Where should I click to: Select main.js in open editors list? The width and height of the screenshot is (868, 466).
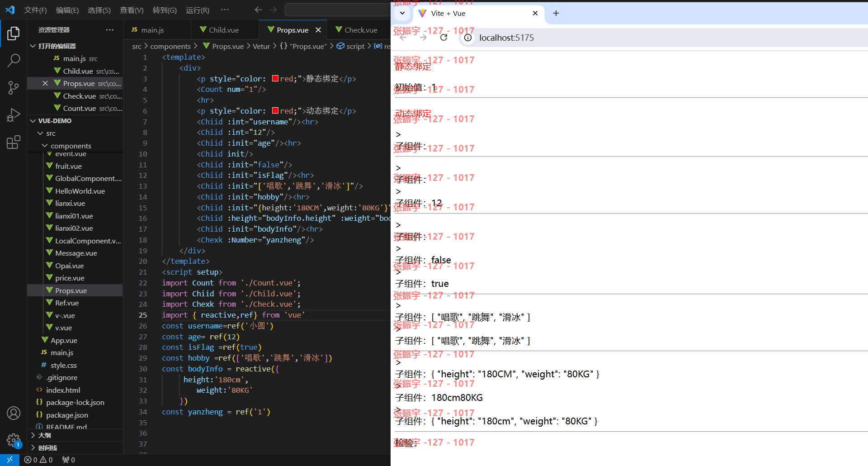[75, 58]
